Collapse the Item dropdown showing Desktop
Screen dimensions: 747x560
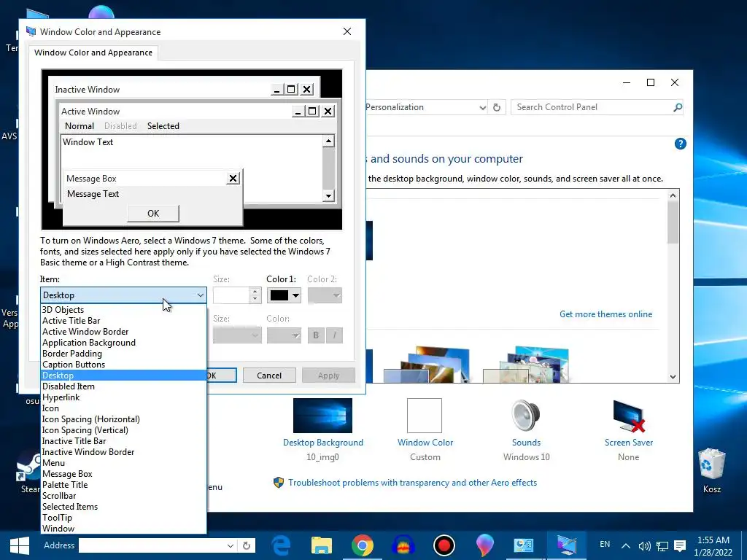click(x=123, y=295)
